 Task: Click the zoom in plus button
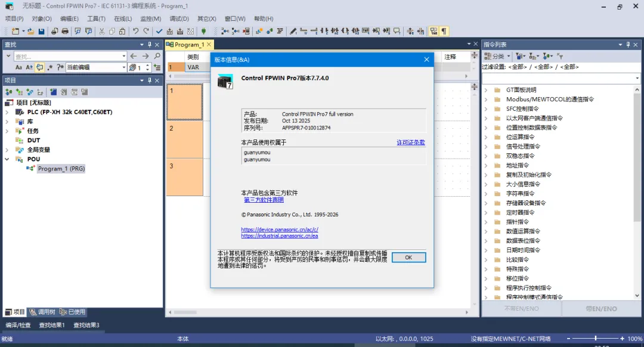[x=622, y=339]
